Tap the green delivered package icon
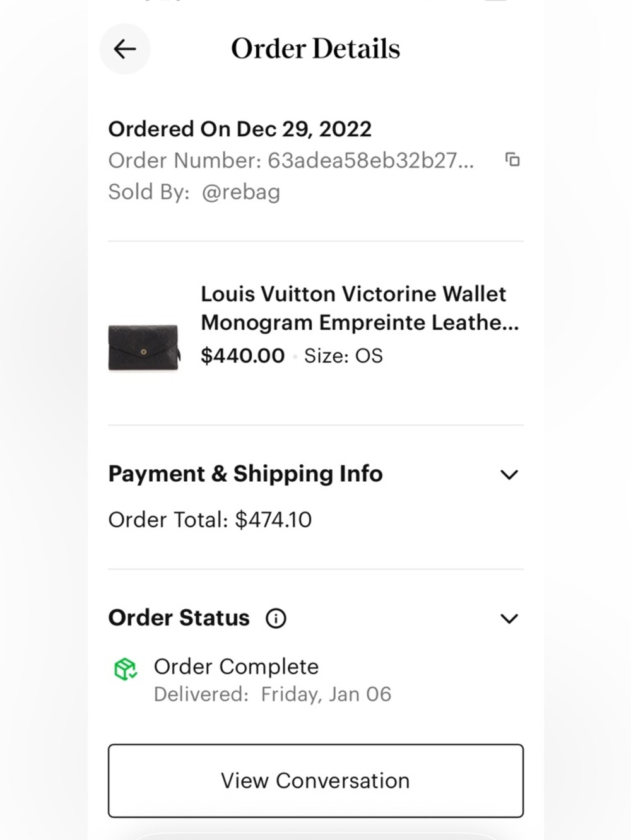The height and width of the screenshot is (840, 631). click(126, 669)
